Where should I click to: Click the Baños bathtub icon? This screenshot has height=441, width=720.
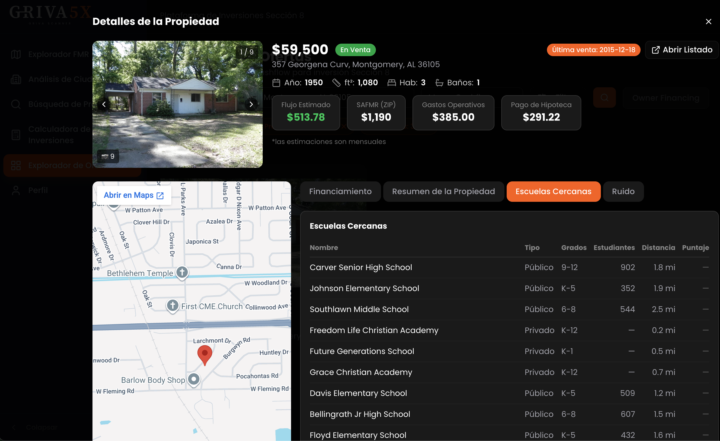pyautogui.click(x=439, y=83)
